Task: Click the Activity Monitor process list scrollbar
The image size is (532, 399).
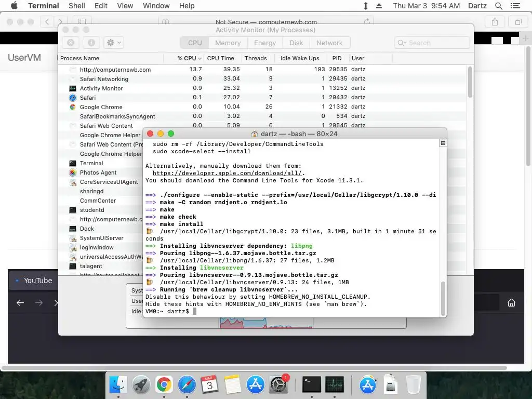Action: (x=470, y=82)
